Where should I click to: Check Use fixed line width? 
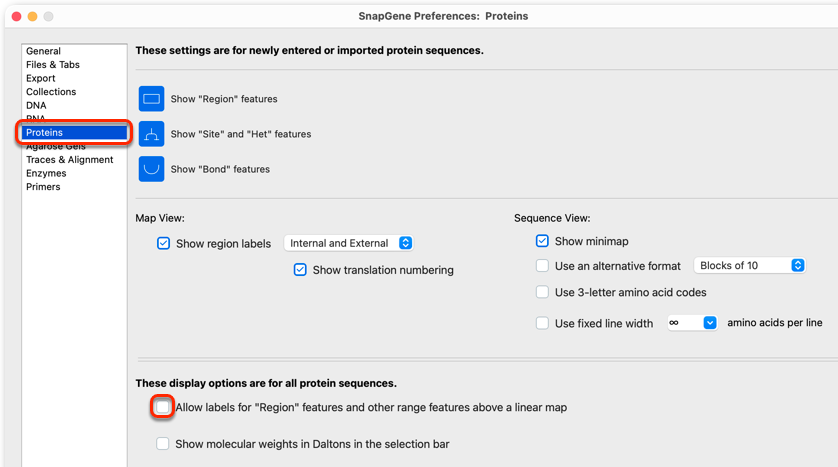pos(542,323)
